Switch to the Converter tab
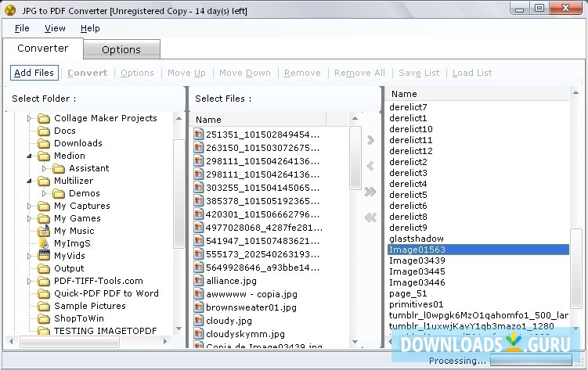Screen dimensions: 588x370 point(43,48)
